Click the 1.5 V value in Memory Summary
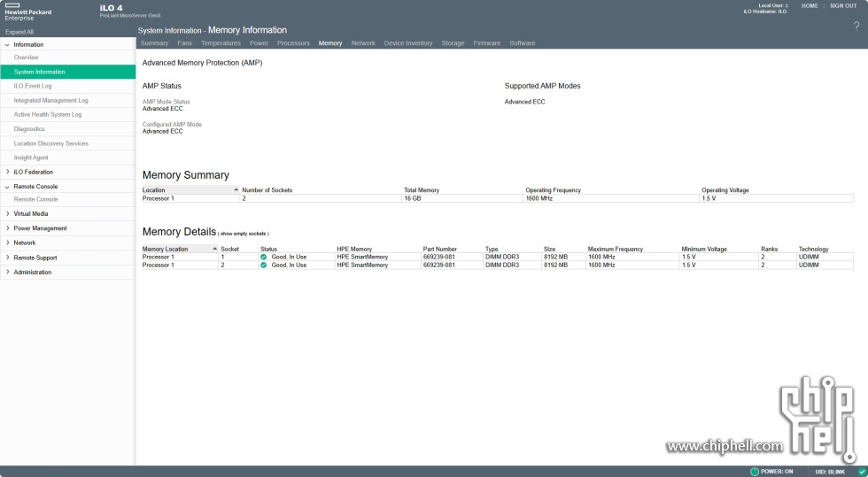This screenshot has height=477, width=868. point(709,198)
